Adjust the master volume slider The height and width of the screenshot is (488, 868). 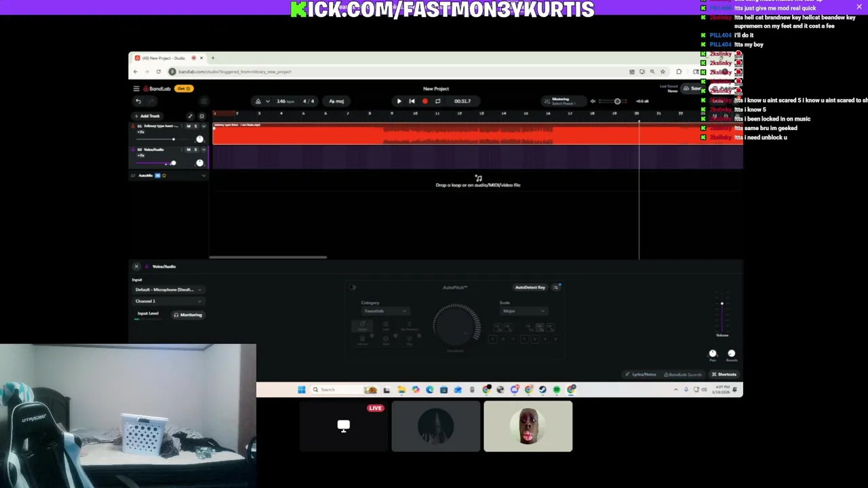pos(617,102)
